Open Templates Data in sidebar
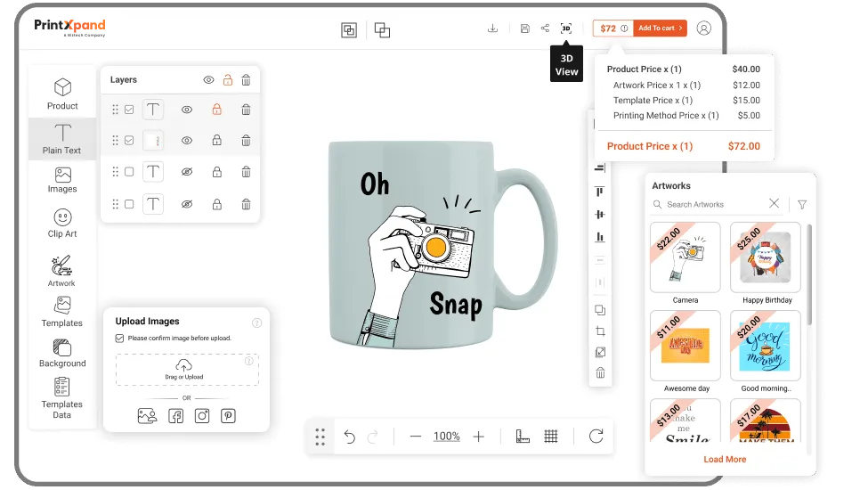868x490 pixels. pyautogui.click(x=62, y=397)
